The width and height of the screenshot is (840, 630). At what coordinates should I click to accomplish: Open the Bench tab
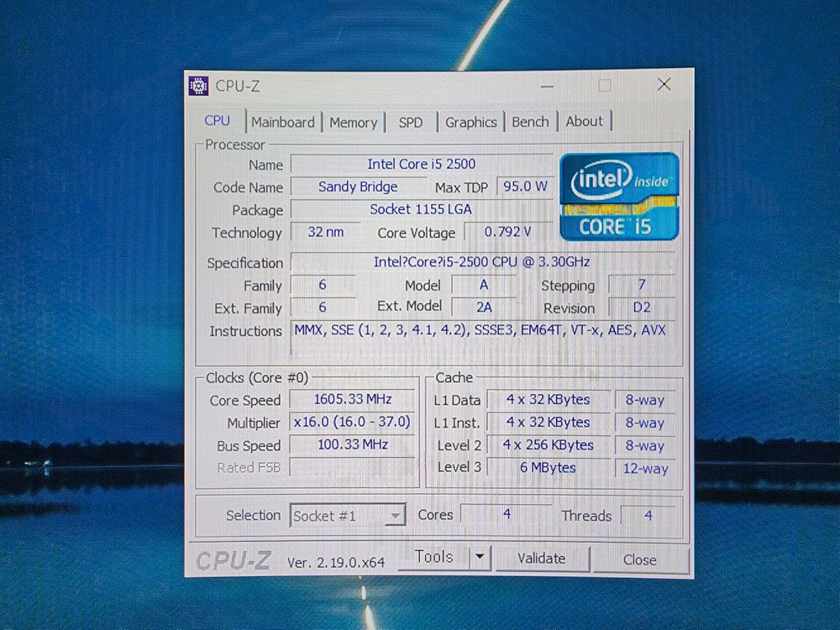point(530,122)
